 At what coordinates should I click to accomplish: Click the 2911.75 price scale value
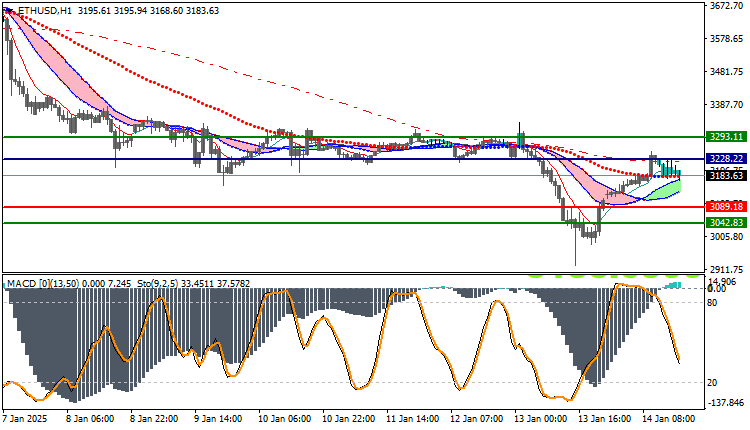coord(726,269)
